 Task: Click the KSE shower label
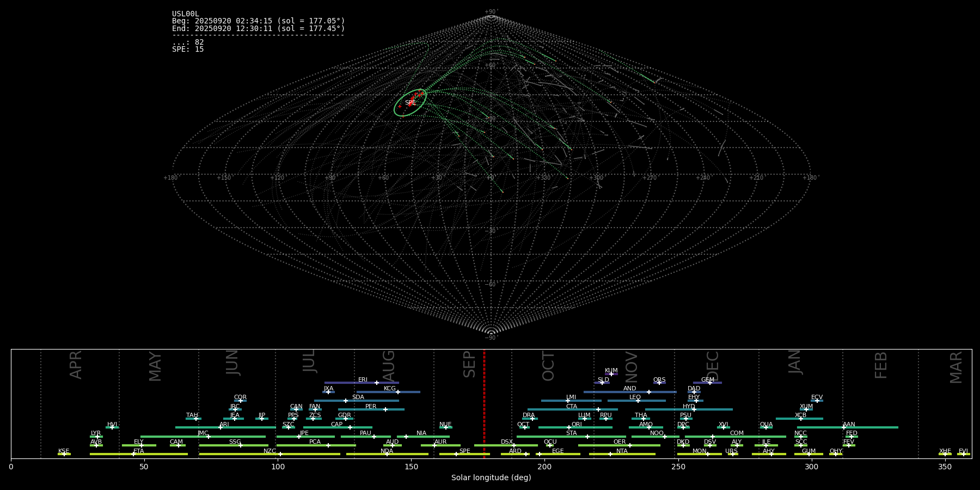pos(64,451)
